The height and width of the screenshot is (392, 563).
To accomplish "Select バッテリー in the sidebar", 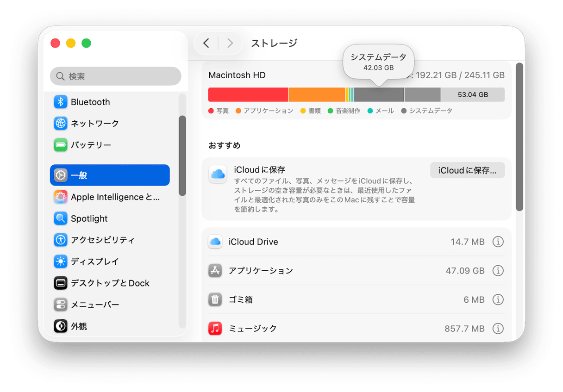I will (x=110, y=145).
